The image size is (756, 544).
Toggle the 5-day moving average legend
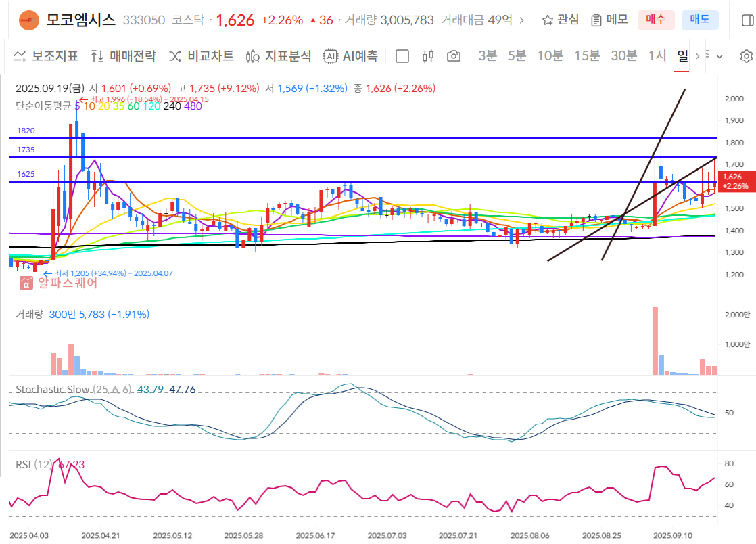click(77, 106)
